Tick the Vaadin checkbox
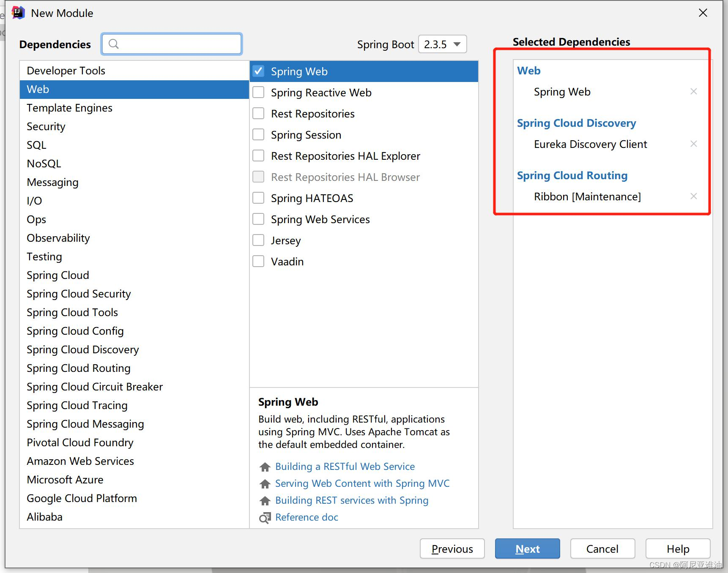The height and width of the screenshot is (573, 728). (258, 261)
